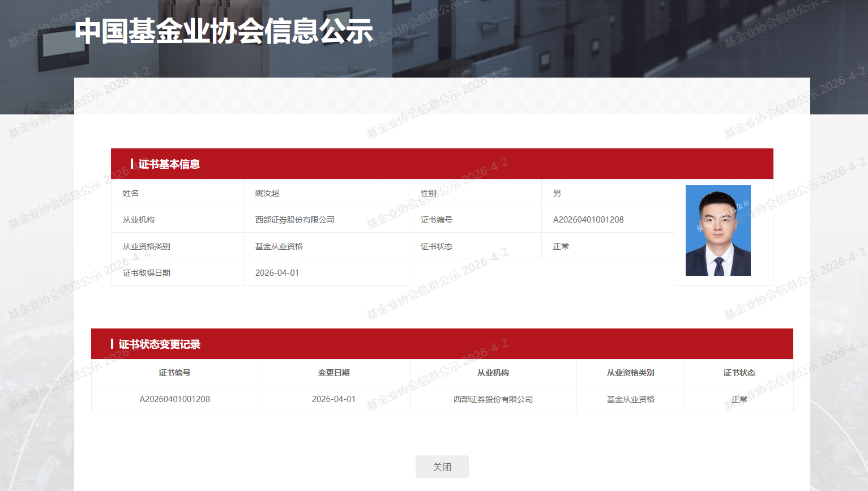The height and width of the screenshot is (491, 868).
Task: Click the 姓名 field label
Action: [x=130, y=193]
